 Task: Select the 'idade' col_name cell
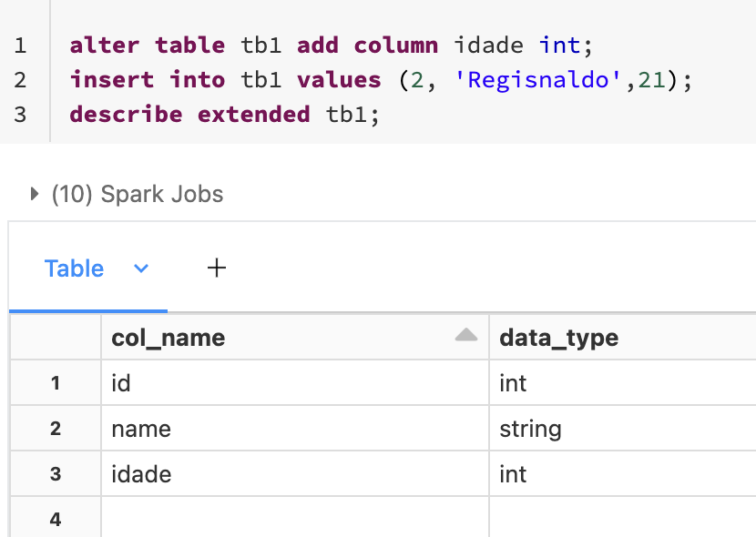[x=295, y=474]
